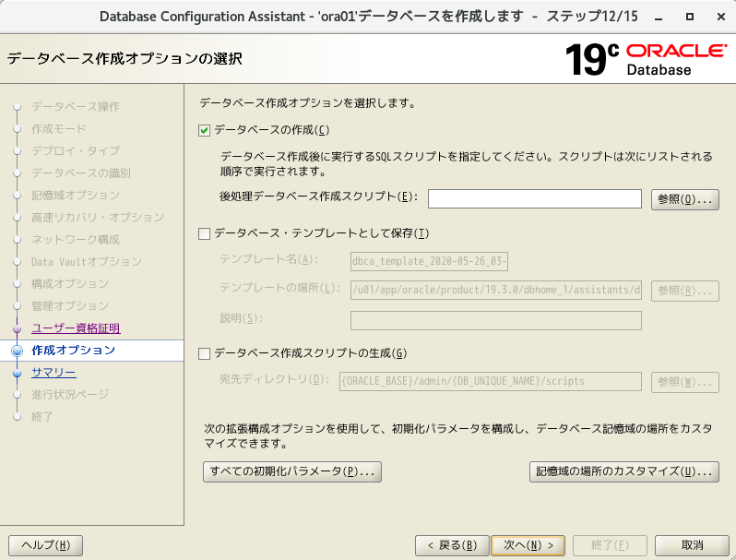Click 参照(W) browse button for script directory
The height and width of the screenshot is (560, 736).
click(x=685, y=382)
